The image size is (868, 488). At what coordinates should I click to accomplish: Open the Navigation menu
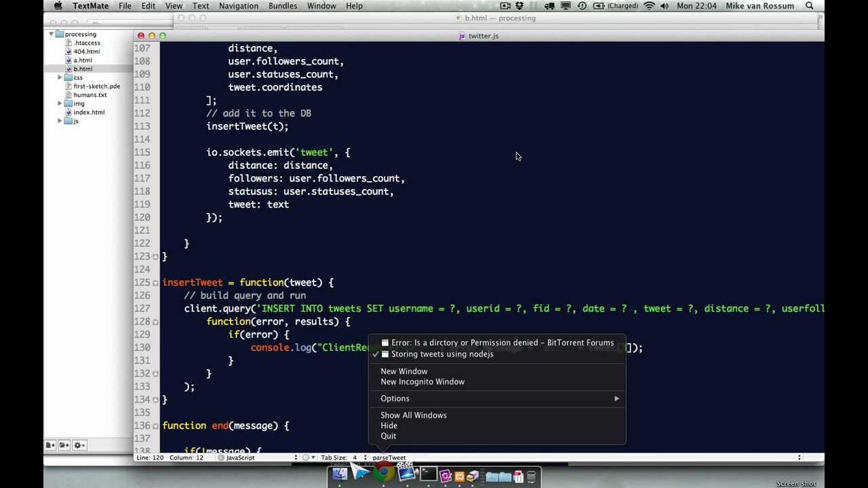coord(238,5)
